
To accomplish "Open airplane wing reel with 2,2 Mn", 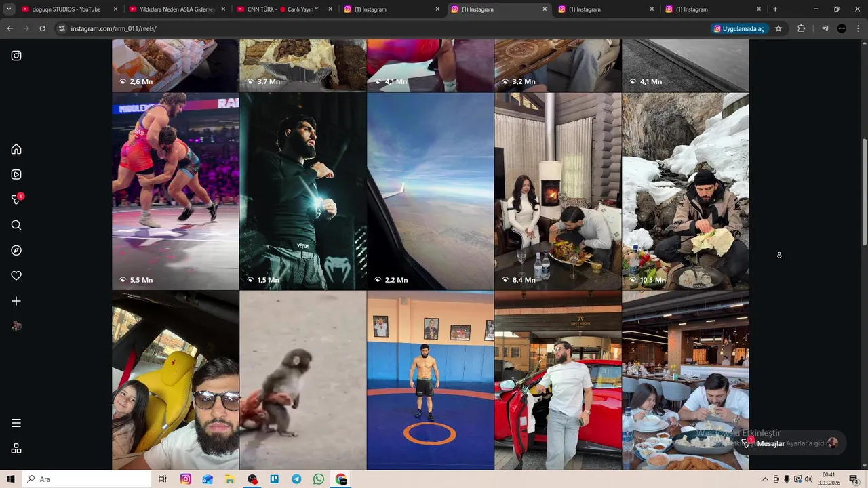I will [x=431, y=191].
